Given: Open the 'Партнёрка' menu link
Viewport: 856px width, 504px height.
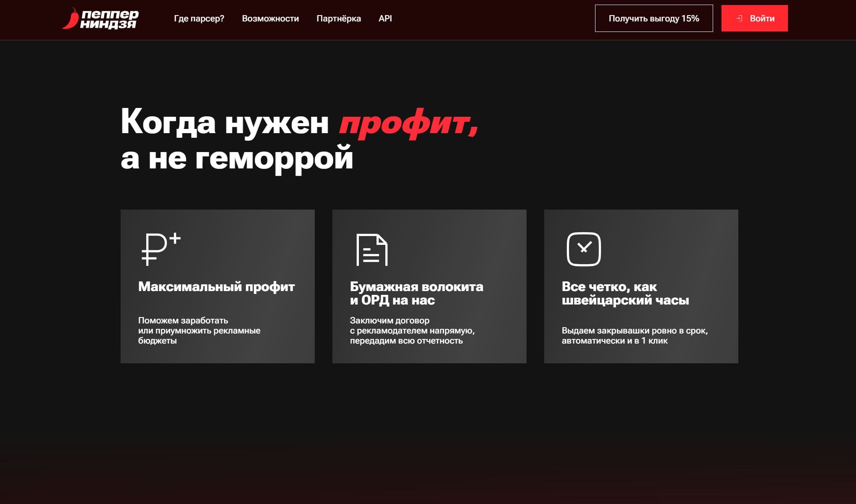Looking at the screenshot, I should point(338,18).
